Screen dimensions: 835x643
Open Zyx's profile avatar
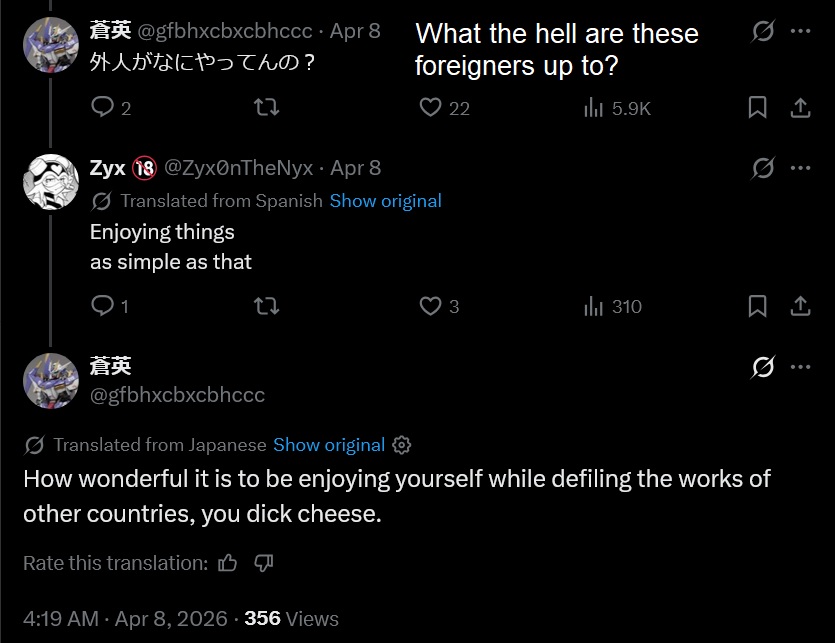pyautogui.click(x=50, y=182)
